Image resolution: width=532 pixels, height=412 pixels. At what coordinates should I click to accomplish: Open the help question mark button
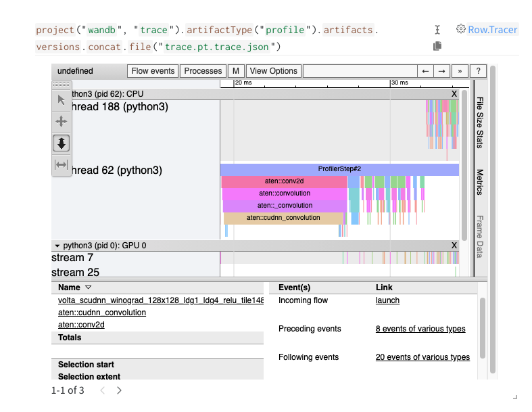478,71
